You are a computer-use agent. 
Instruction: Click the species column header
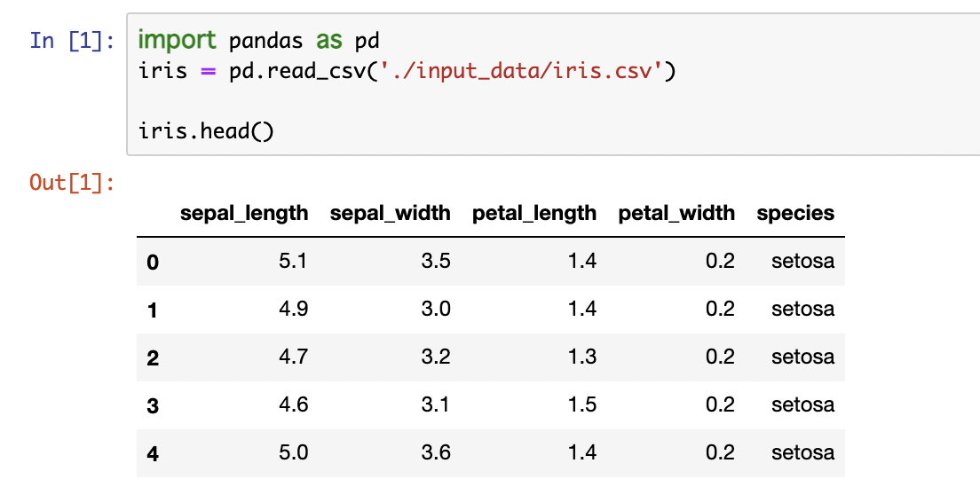click(x=795, y=213)
